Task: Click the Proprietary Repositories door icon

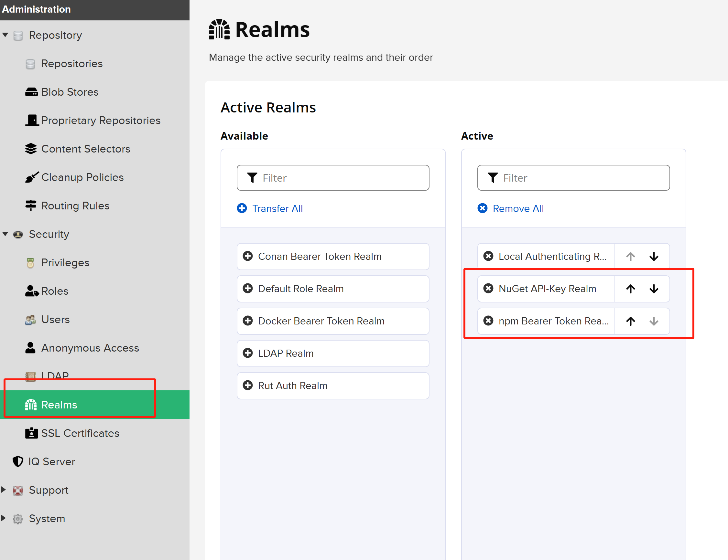Action: coord(32,120)
